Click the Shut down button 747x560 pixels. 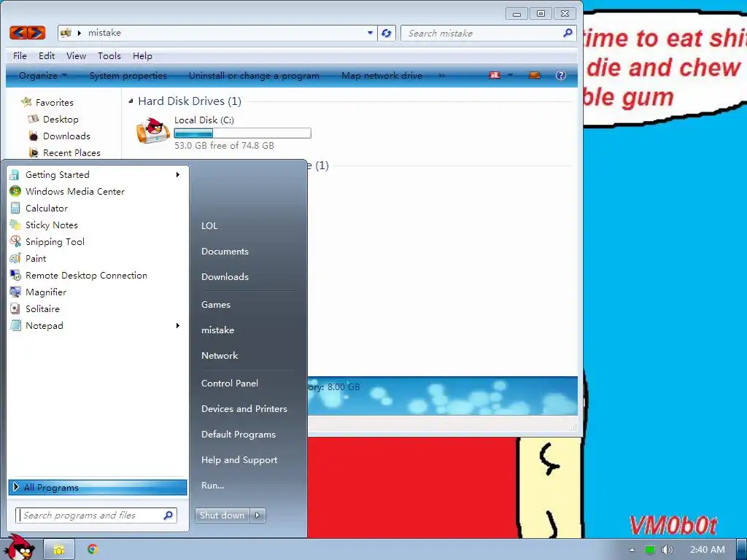click(222, 516)
